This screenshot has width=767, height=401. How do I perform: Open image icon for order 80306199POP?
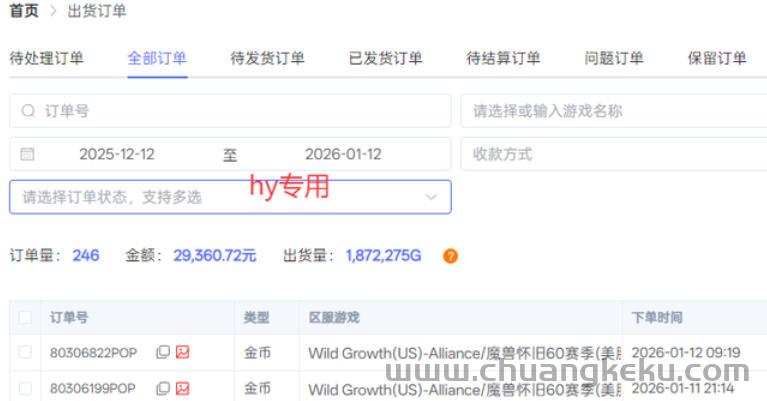(182, 388)
